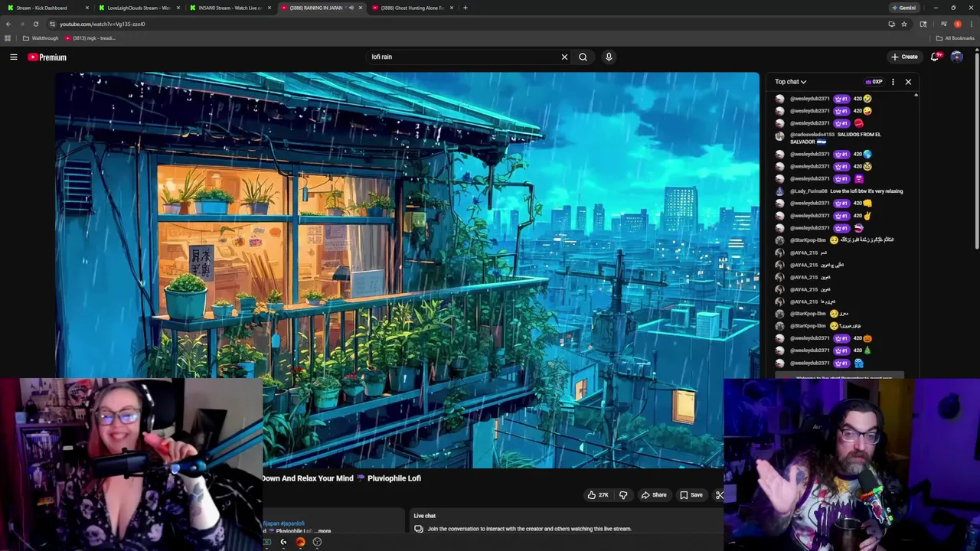980x551 pixels.
Task: Switch to INSANO Stream tab
Action: pyautogui.click(x=230, y=8)
